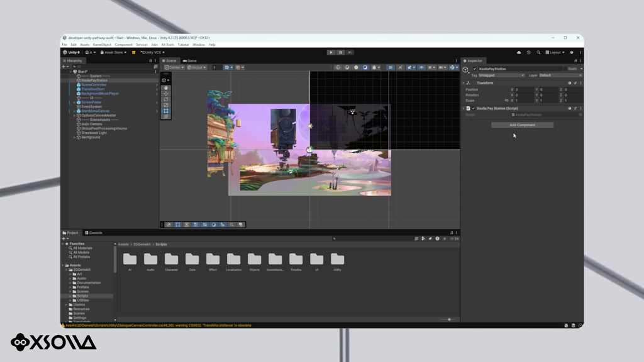
Task: Open the Kit Tools menu
Action: (x=167, y=45)
